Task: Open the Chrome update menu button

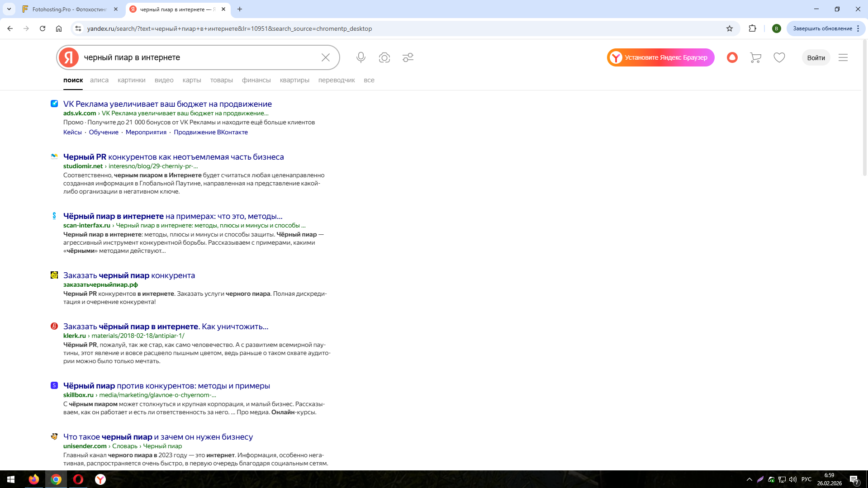Action: [826, 28]
